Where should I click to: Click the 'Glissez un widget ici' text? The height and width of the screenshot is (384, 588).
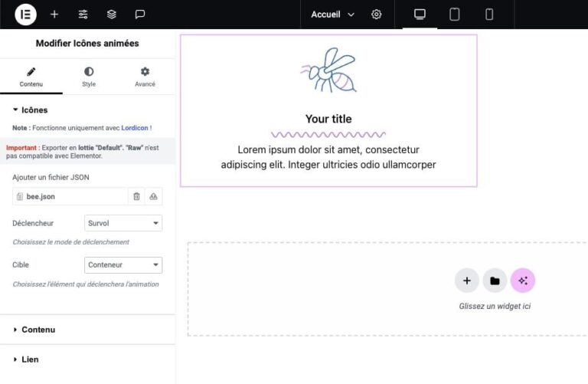coord(495,306)
